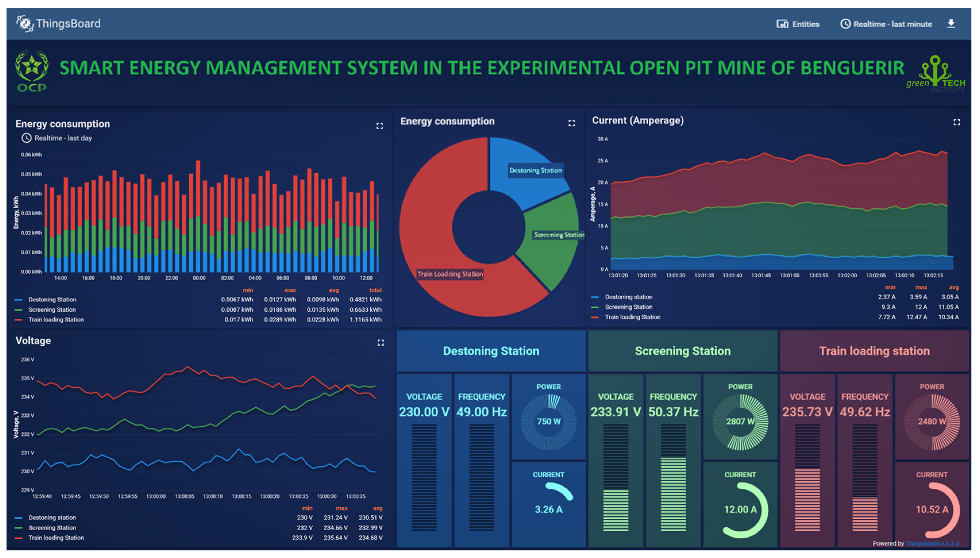Toggle Train loading Station series in Voltage legend
The image size is (980, 558).
point(56,538)
